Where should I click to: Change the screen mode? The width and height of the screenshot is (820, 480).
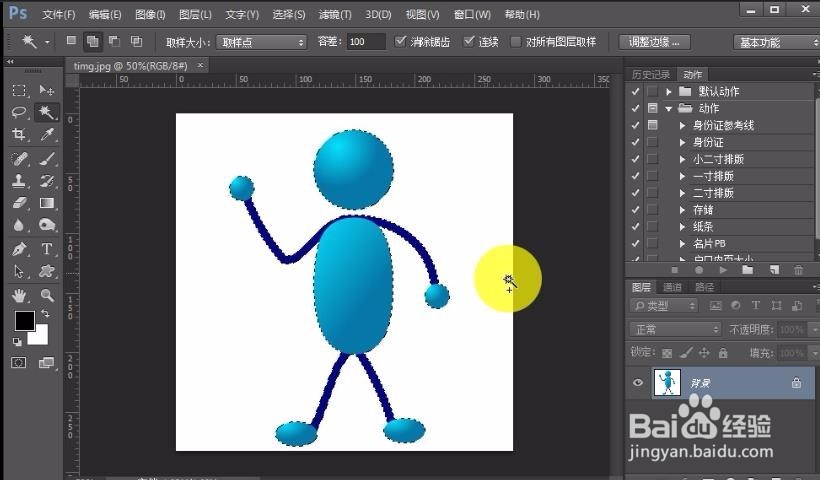tap(47, 362)
